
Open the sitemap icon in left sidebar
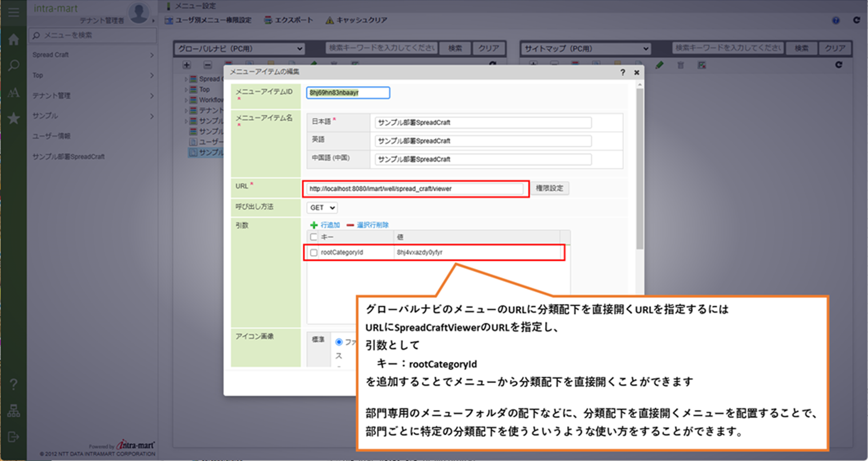(x=14, y=411)
